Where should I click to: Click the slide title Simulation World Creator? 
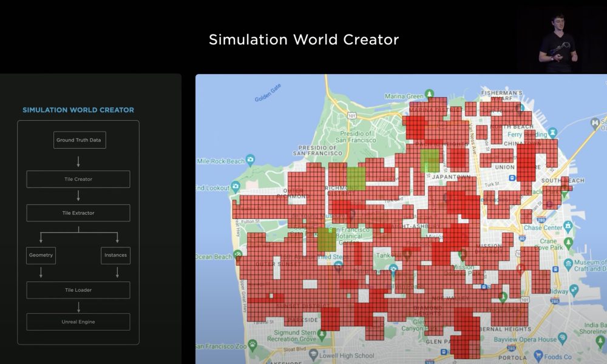(x=304, y=39)
